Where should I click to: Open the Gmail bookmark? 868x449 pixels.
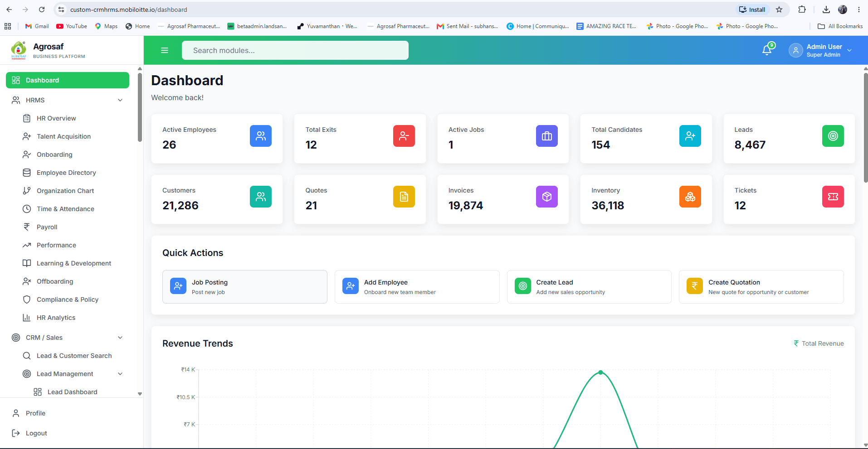(37, 26)
